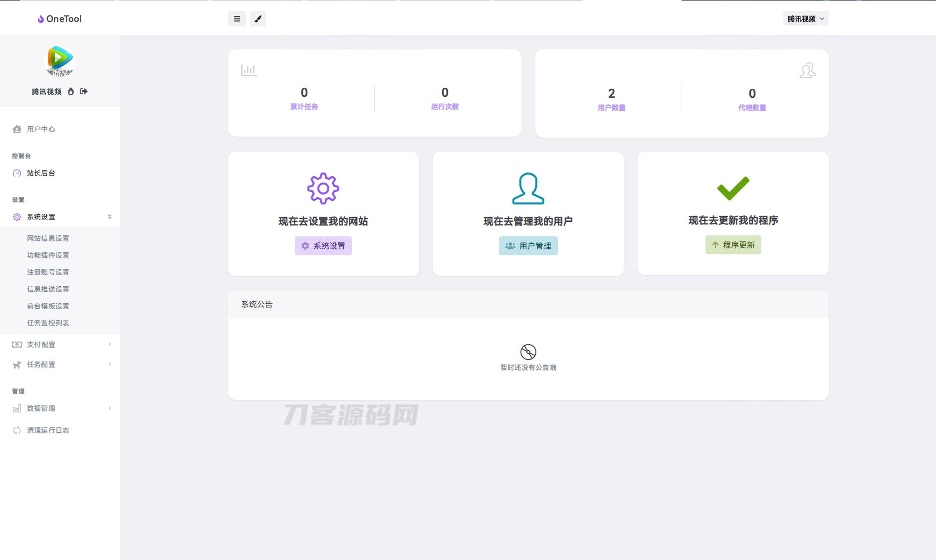The image size is (936, 560).
Task: Open 注册账号设置 submenu item
Action: pos(48,272)
